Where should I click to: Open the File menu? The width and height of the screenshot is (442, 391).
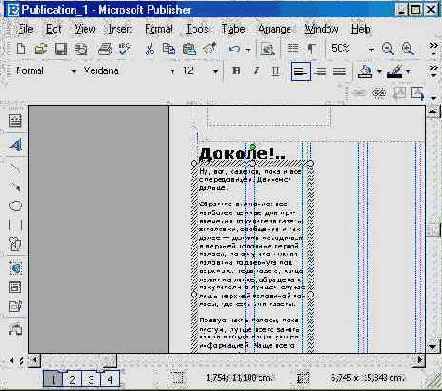click(25, 29)
